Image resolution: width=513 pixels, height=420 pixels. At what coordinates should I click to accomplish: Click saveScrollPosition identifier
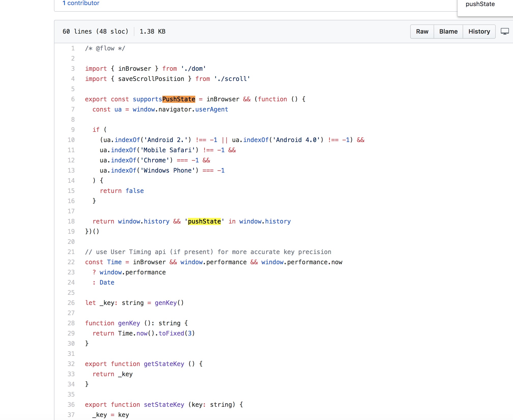(x=151, y=79)
